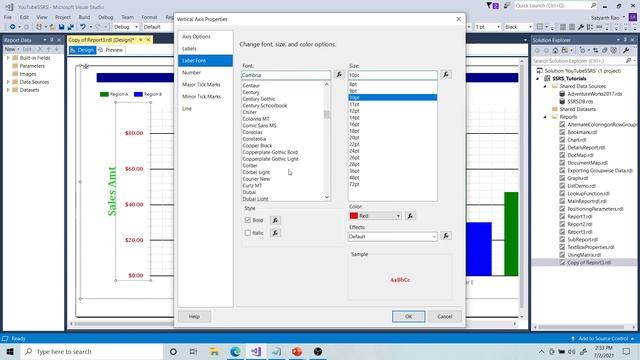640x360 pixels.
Task: Collapse Shared Data Sources folder
Action: [x=545, y=86]
